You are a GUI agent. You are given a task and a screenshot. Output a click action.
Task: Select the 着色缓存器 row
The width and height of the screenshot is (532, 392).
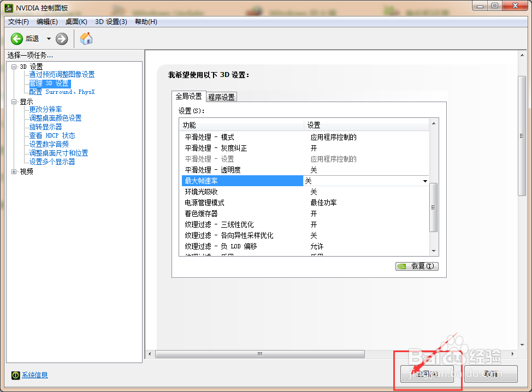(305, 213)
